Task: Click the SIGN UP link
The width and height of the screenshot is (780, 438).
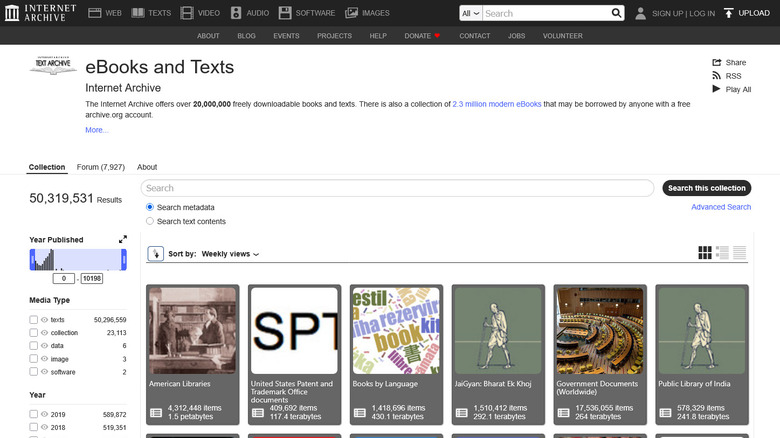Action: coord(668,13)
